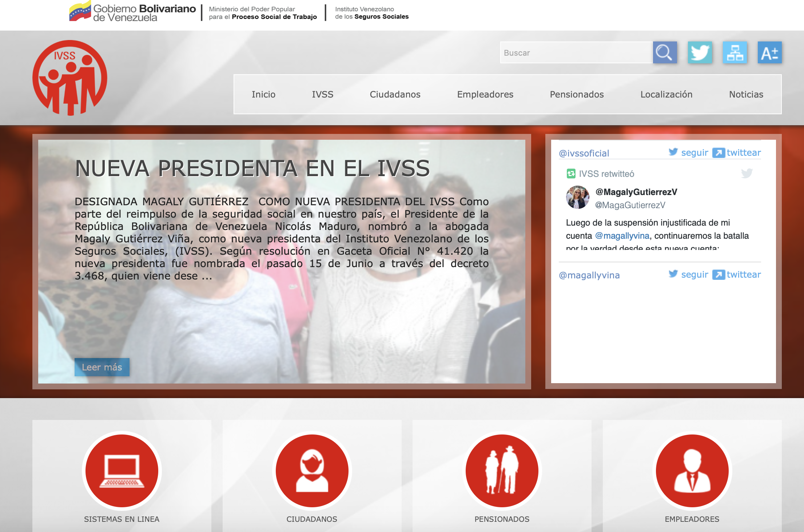Open the Ciudadanos navigation menu
The width and height of the screenshot is (804, 532).
pos(395,94)
